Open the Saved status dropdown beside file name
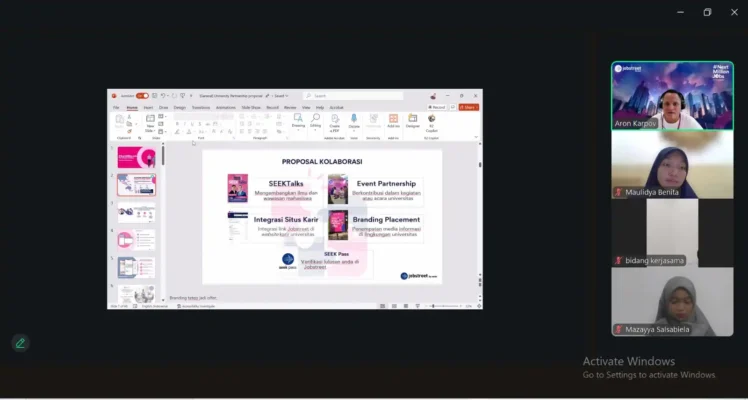This screenshot has height=400, width=748. 281,96
